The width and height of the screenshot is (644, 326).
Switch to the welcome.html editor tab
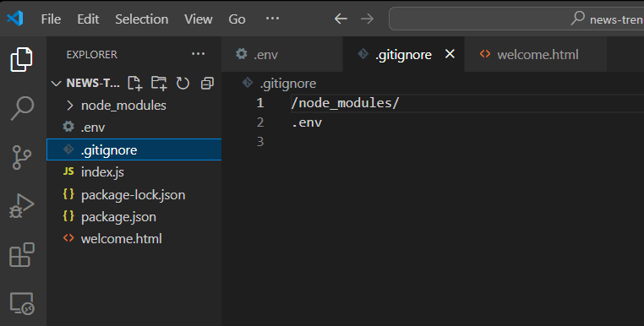pos(536,54)
